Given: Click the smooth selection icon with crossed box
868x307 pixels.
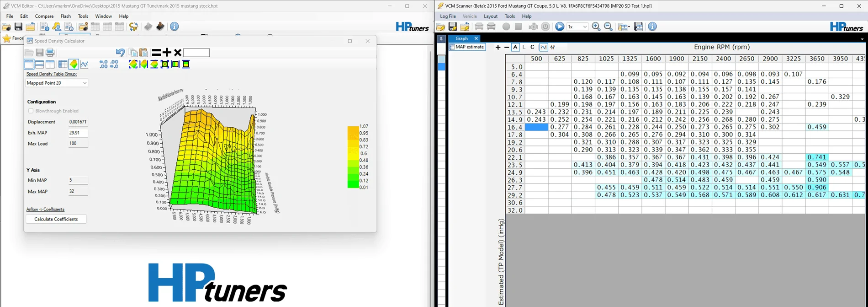Looking at the screenshot, I should pyautogui.click(x=165, y=64).
